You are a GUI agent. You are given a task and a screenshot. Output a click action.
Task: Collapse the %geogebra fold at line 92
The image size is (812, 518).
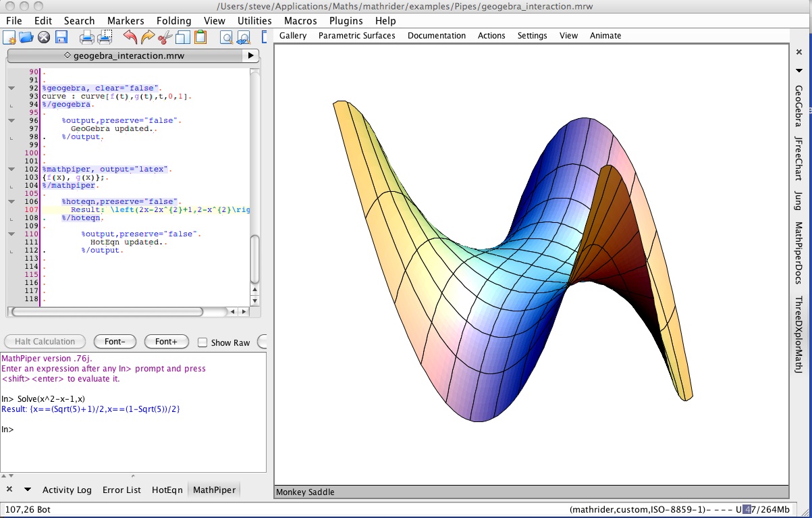click(x=11, y=88)
